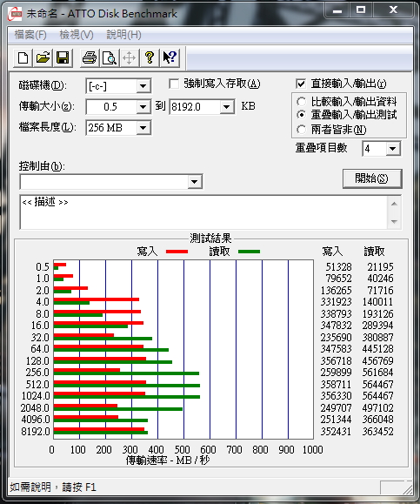
Task: Expand the 控制由 dropdown
Action: click(x=195, y=182)
